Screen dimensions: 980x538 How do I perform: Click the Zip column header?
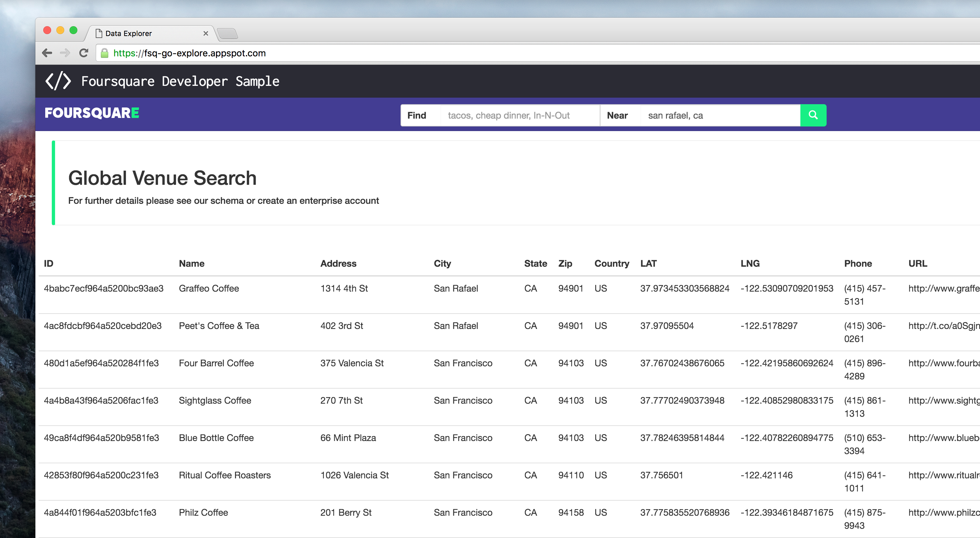tap(565, 263)
